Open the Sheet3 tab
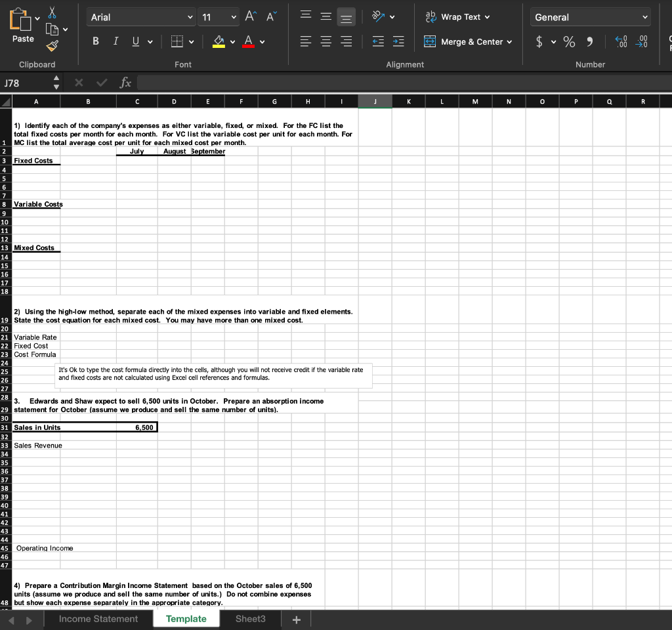672x630 pixels. 250,619
